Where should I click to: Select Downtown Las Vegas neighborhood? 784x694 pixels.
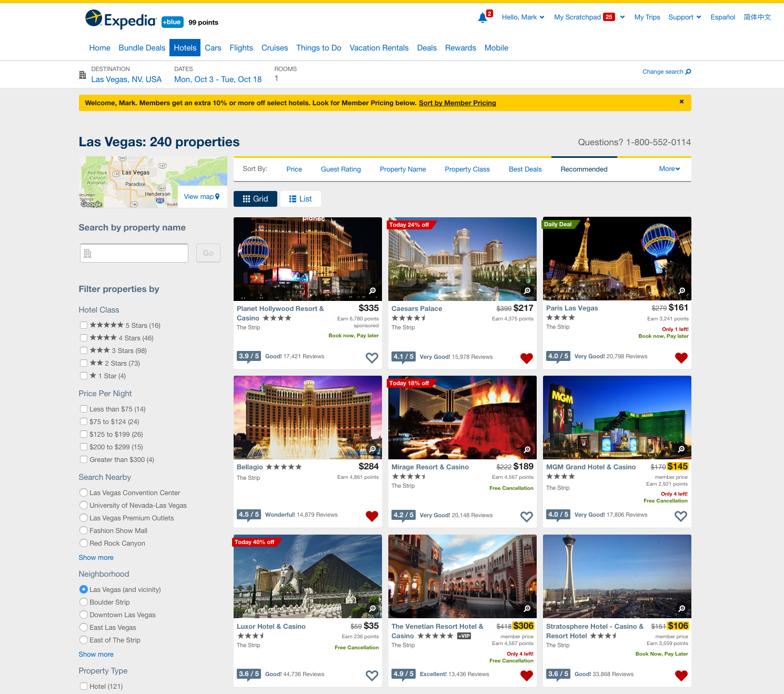[x=84, y=615]
